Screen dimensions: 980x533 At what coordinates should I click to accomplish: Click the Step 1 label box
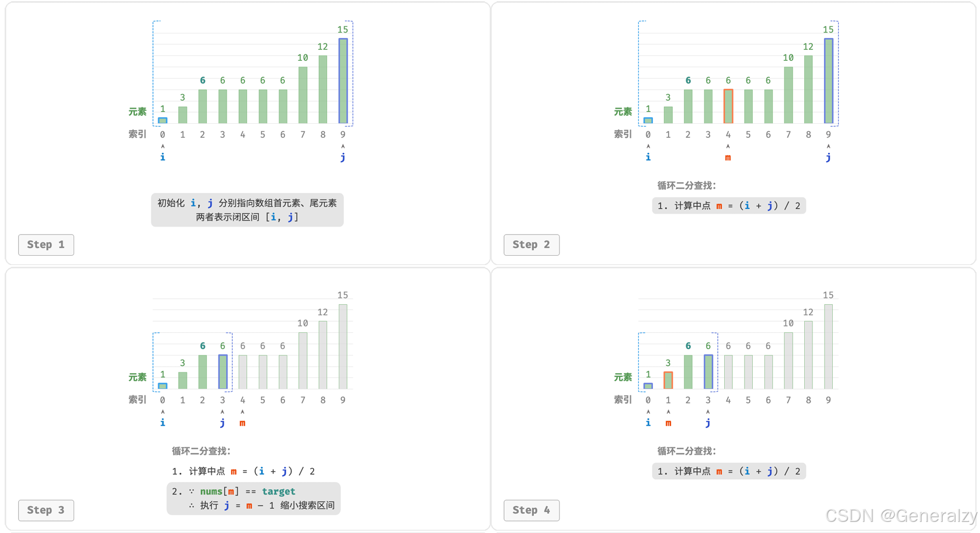tap(46, 245)
